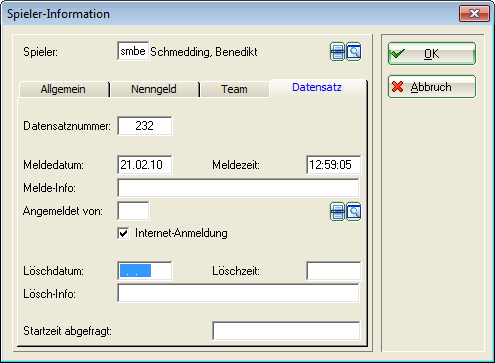This screenshot has width=495, height=363.
Task: Select the Datensatz tab
Action: (x=317, y=88)
